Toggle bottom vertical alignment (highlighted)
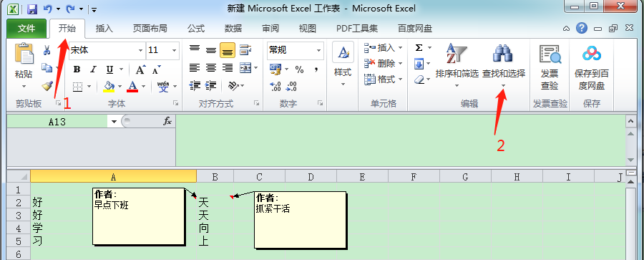Viewport: 644px width, 260px height. tap(227, 50)
